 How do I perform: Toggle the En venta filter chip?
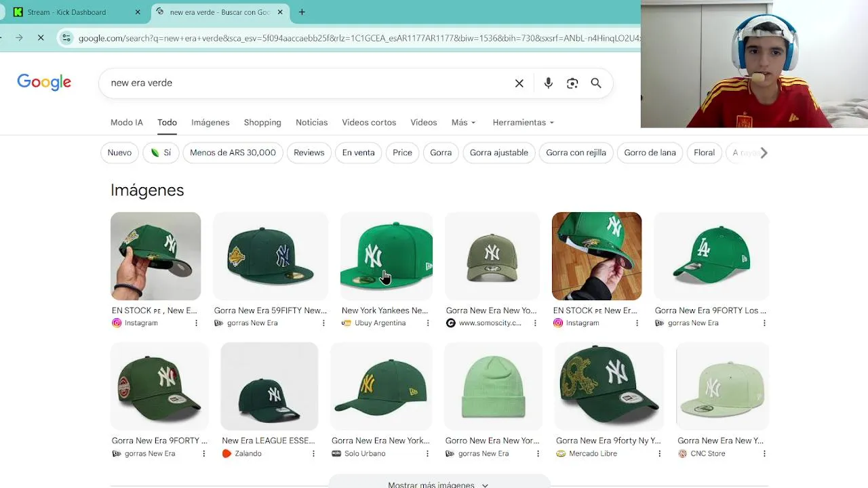click(x=358, y=152)
